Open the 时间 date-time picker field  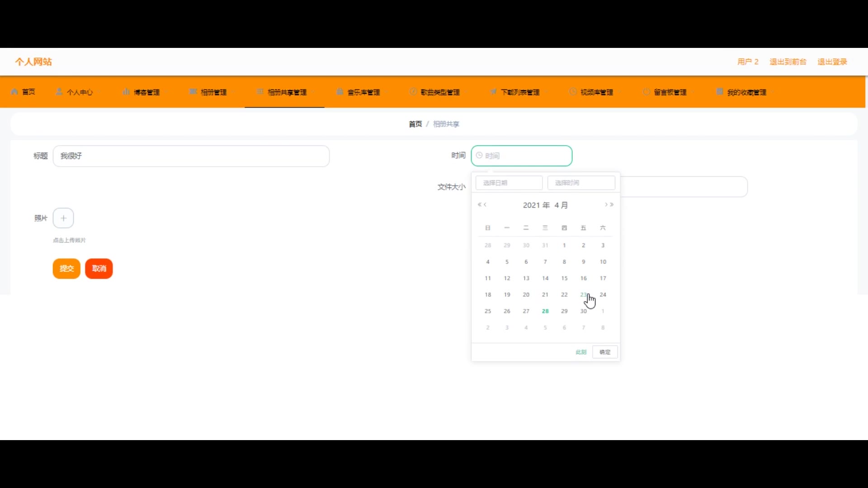521,156
